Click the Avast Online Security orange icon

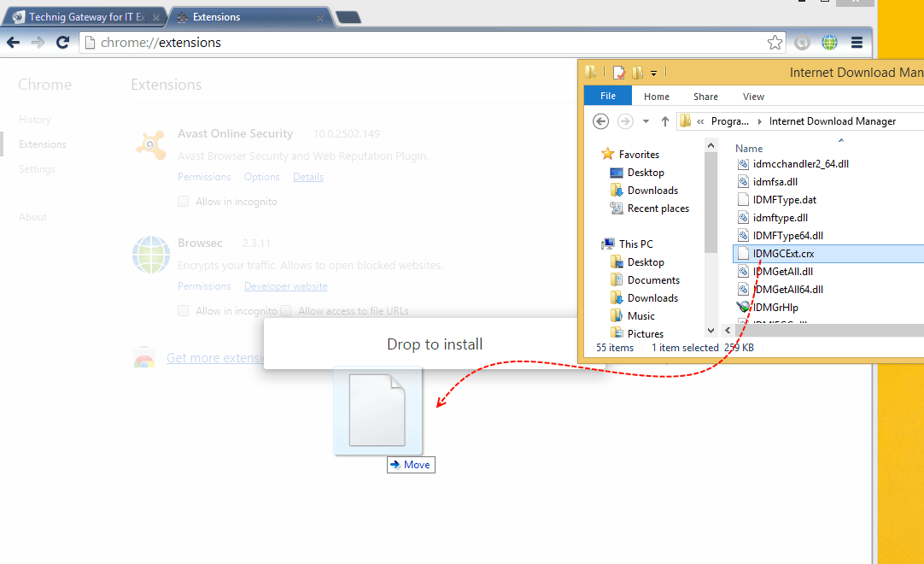(x=151, y=144)
